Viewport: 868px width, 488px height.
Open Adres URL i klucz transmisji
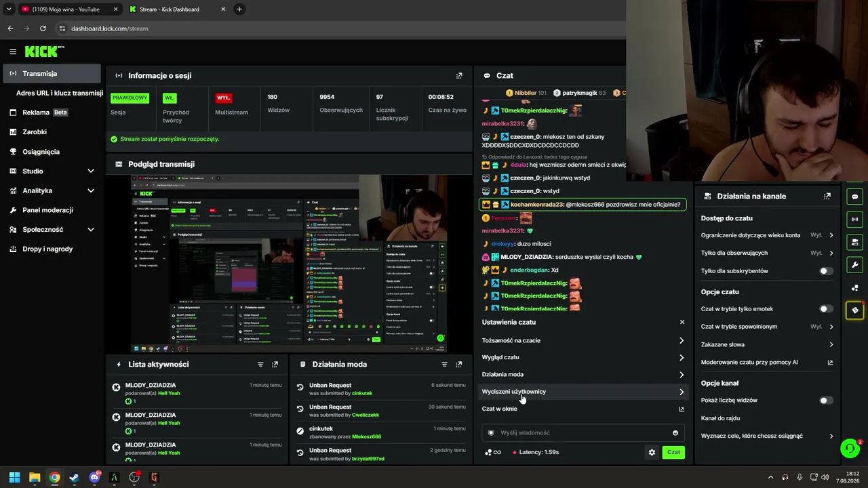click(60, 93)
